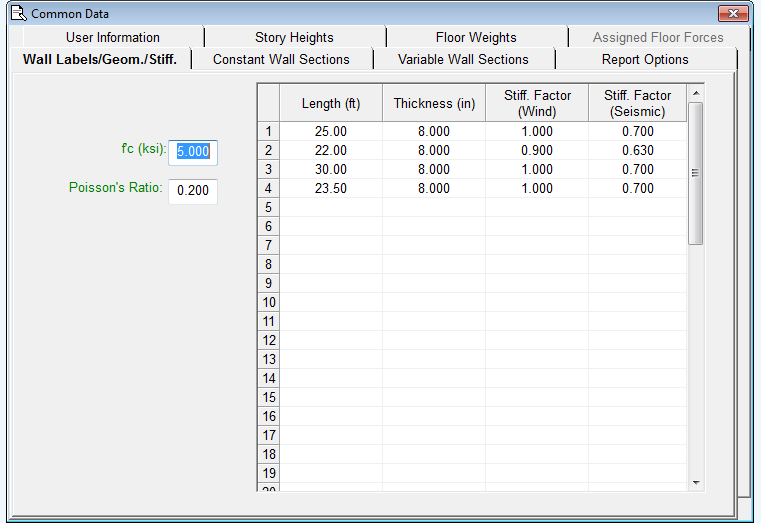Select the Length cell in row 1
Image resolution: width=761 pixels, height=523 pixels.
coord(330,131)
